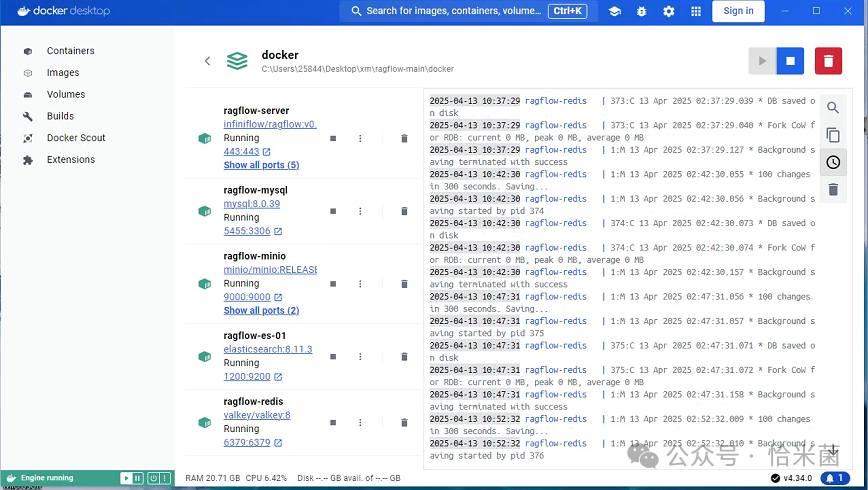
Task: Open the elasticsearch:8.11.3 image link
Action: 268,349
